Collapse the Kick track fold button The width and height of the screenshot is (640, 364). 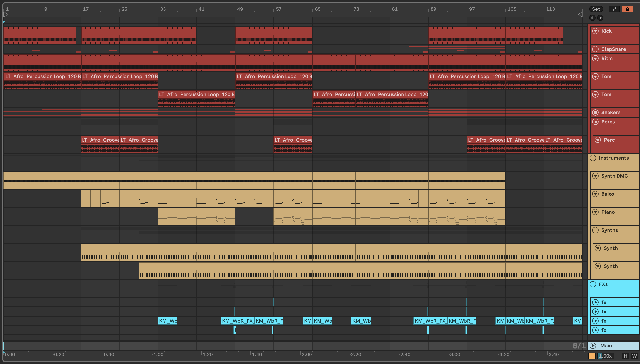596,31
